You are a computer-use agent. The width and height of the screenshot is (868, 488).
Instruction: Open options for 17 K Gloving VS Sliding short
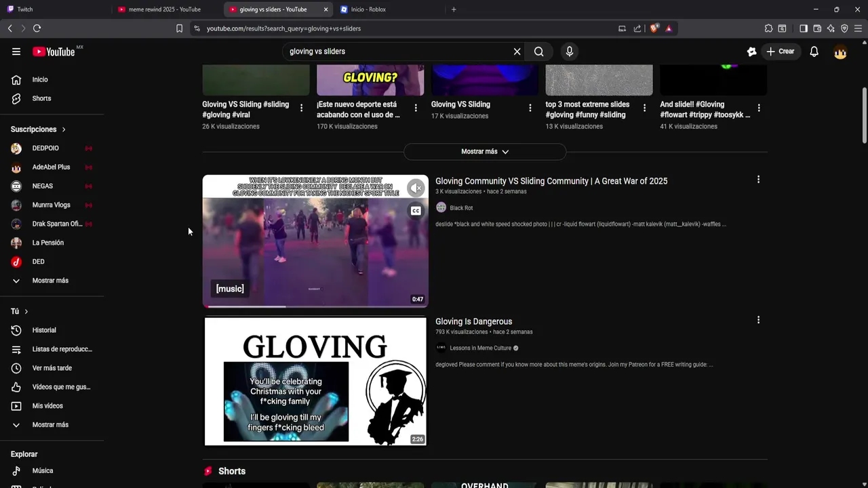[x=530, y=108]
